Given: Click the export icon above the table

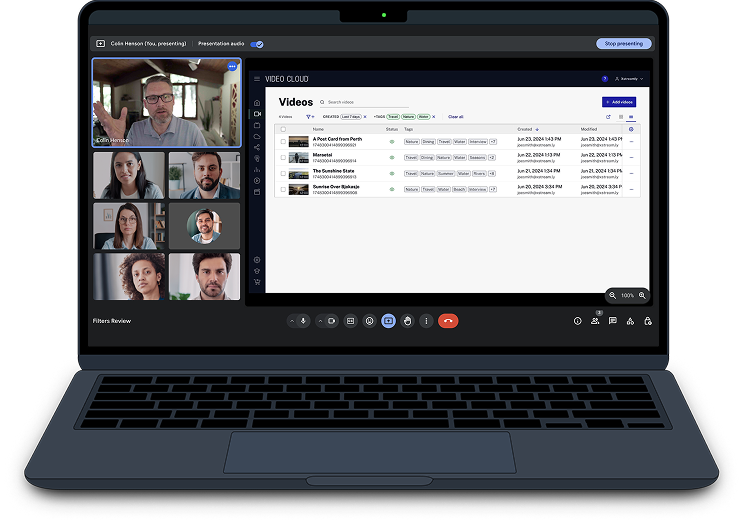Looking at the screenshot, I should (x=608, y=117).
